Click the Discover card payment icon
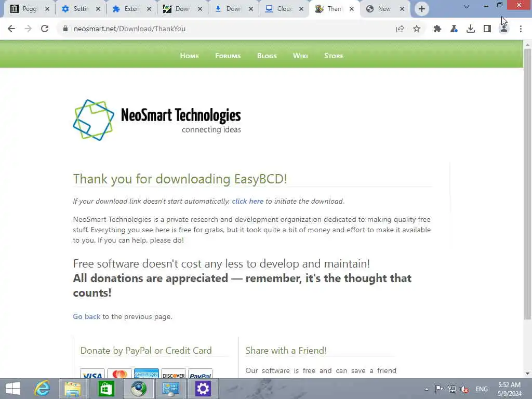Image resolution: width=532 pixels, height=399 pixels. 174,374
